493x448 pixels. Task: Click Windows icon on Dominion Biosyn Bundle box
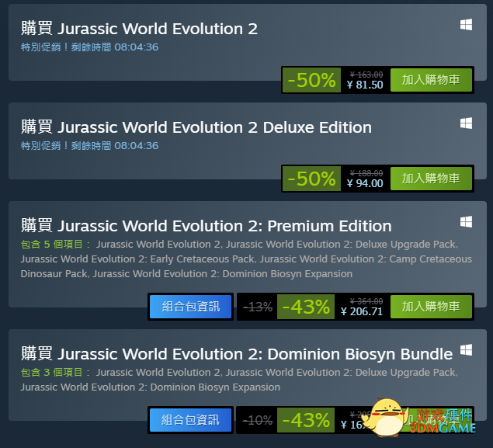[466, 350]
